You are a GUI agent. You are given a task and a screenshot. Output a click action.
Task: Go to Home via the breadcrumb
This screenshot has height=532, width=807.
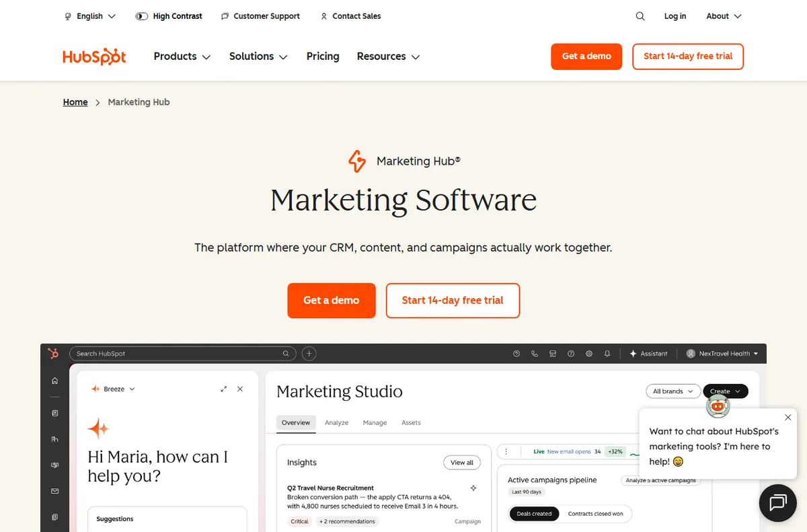pos(75,102)
